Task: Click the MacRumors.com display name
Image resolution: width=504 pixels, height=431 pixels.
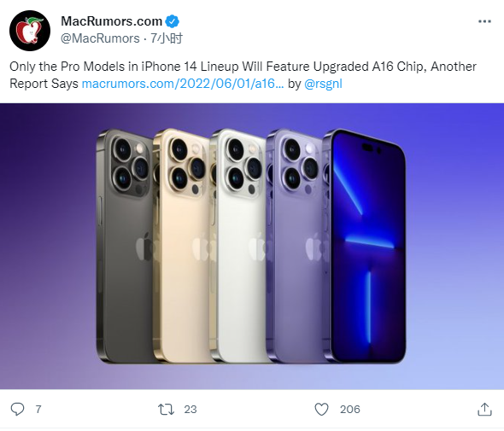Action: (x=112, y=21)
